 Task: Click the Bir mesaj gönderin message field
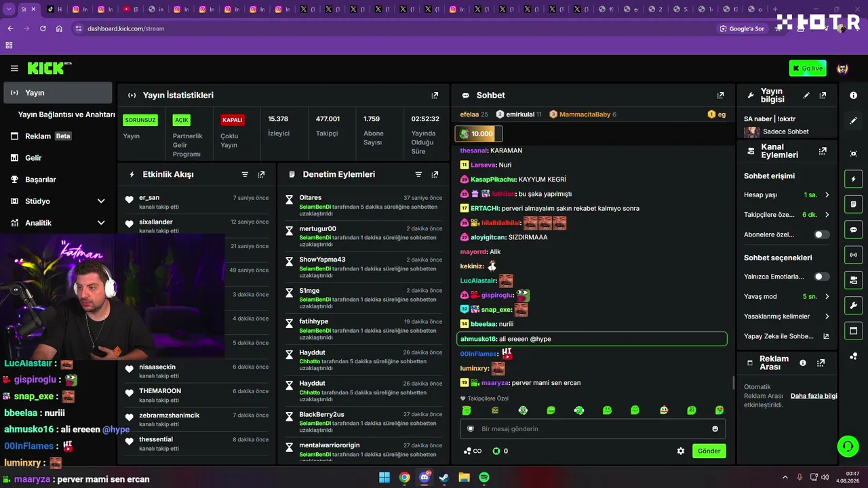click(x=593, y=428)
